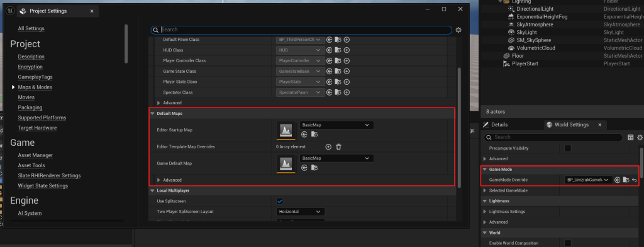
Task: Expand Lightmass Settings
Action: coord(485,212)
